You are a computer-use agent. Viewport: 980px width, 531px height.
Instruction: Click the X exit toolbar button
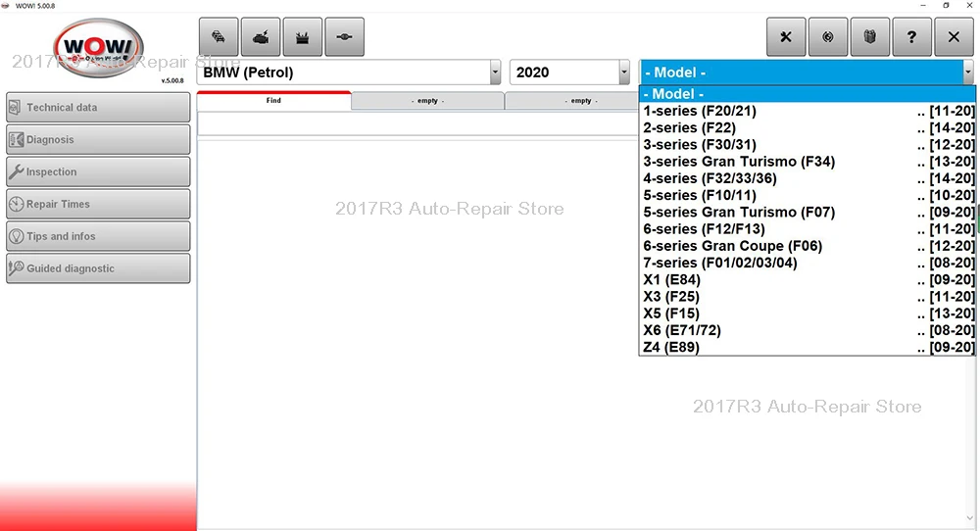pos(954,37)
